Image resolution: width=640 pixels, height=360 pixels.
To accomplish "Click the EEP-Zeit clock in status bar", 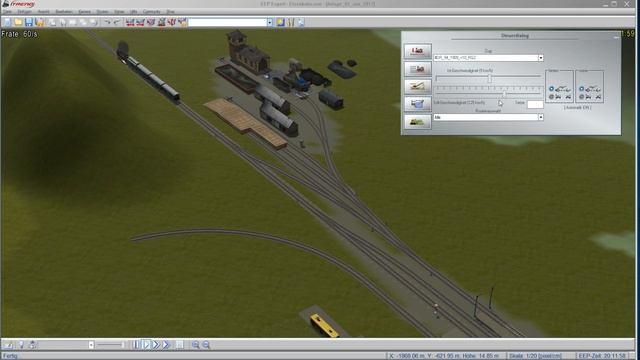I will click(x=602, y=356).
